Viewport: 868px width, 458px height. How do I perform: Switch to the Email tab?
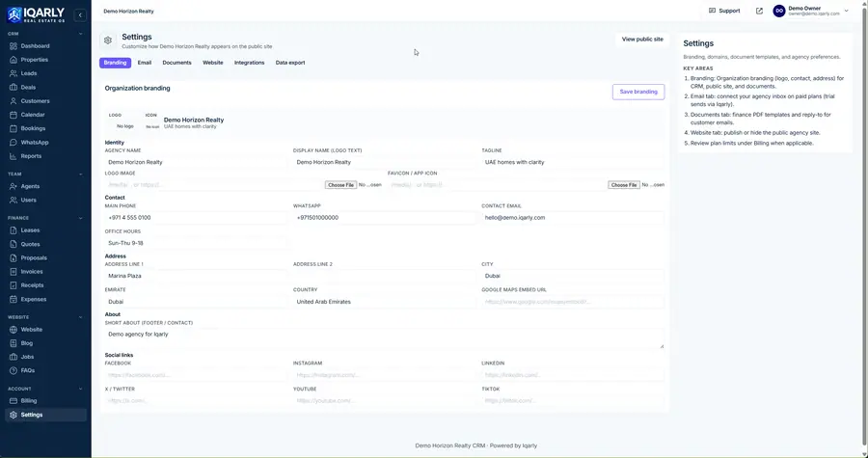(145, 63)
